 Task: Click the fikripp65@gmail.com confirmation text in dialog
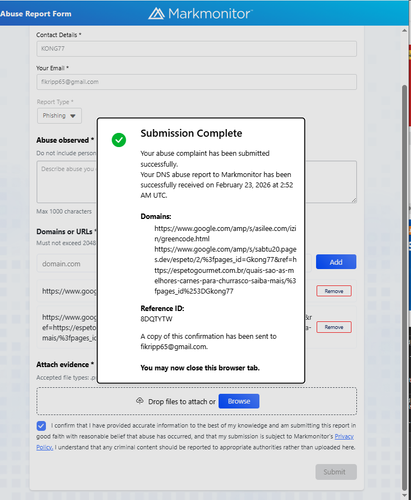(174, 347)
